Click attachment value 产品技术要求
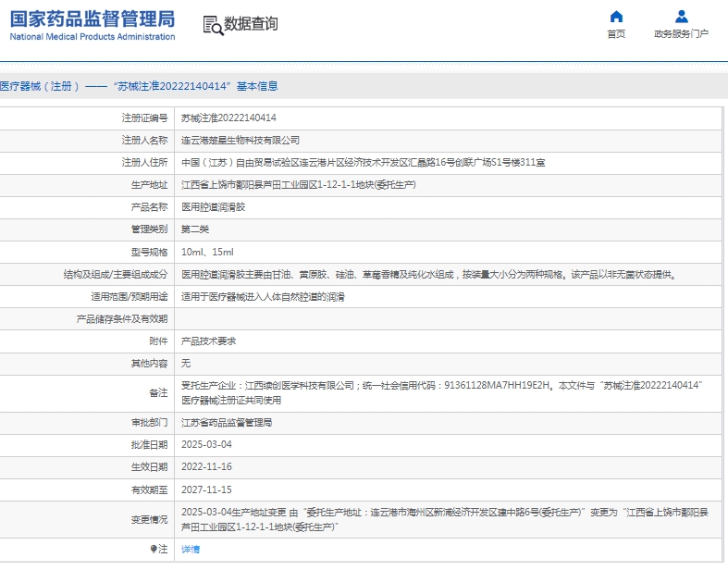 [208, 341]
